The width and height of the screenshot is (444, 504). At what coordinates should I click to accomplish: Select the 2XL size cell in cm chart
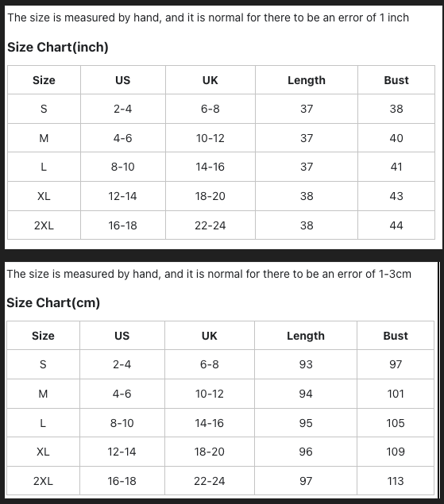(x=43, y=481)
